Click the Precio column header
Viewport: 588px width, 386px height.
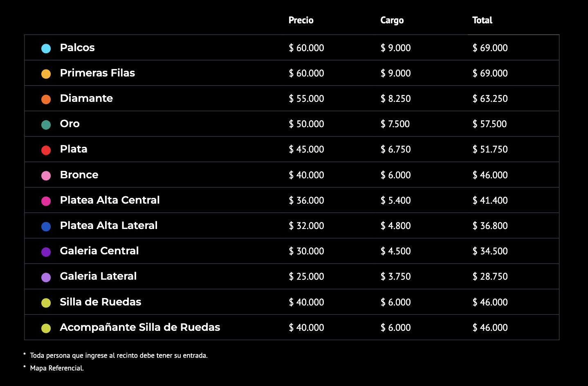coord(301,20)
